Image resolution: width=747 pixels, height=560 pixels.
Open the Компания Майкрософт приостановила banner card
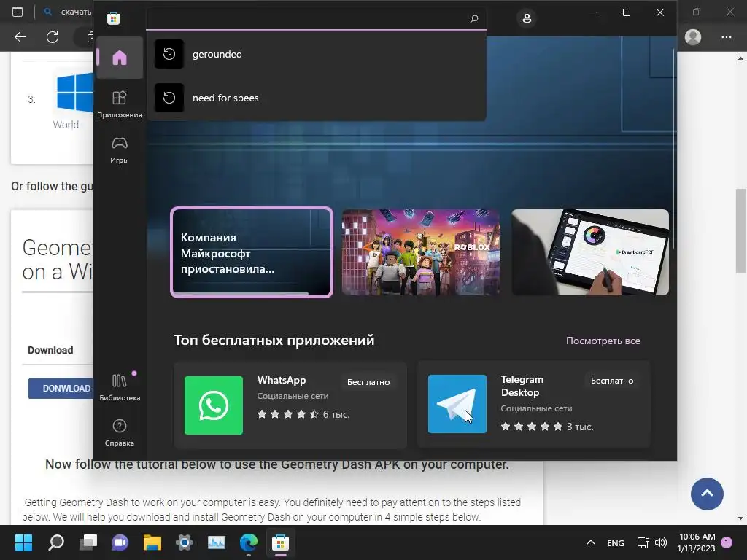pyautogui.click(x=252, y=252)
